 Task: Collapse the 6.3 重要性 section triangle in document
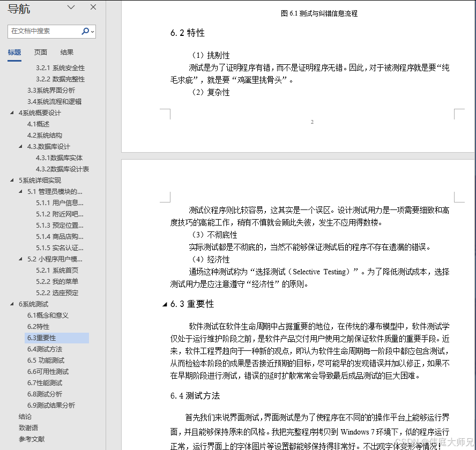[165, 304]
